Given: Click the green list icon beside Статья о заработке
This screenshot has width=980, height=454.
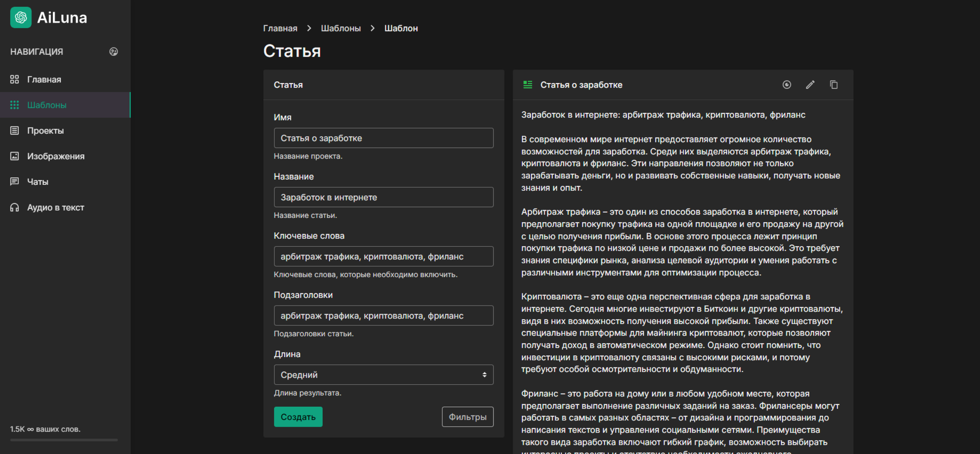Looking at the screenshot, I should [x=528, y=85].
